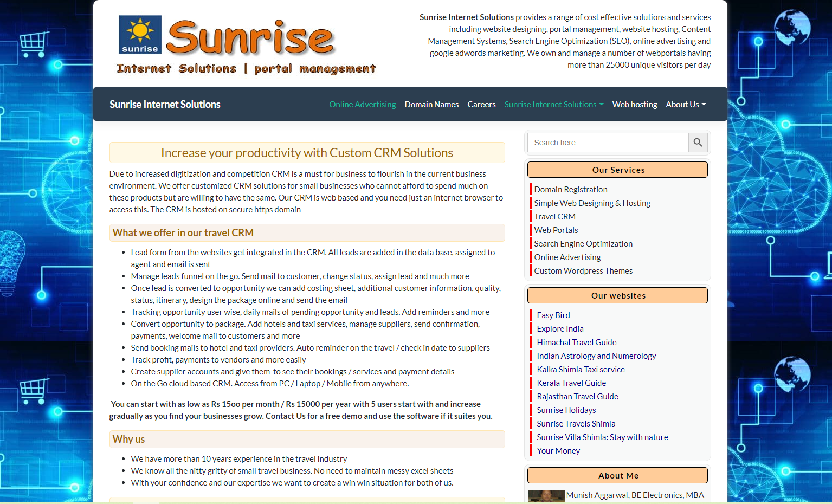This screenshot has width=832, height=504.
Task: Click the Our Services heading
Action: 617,170
